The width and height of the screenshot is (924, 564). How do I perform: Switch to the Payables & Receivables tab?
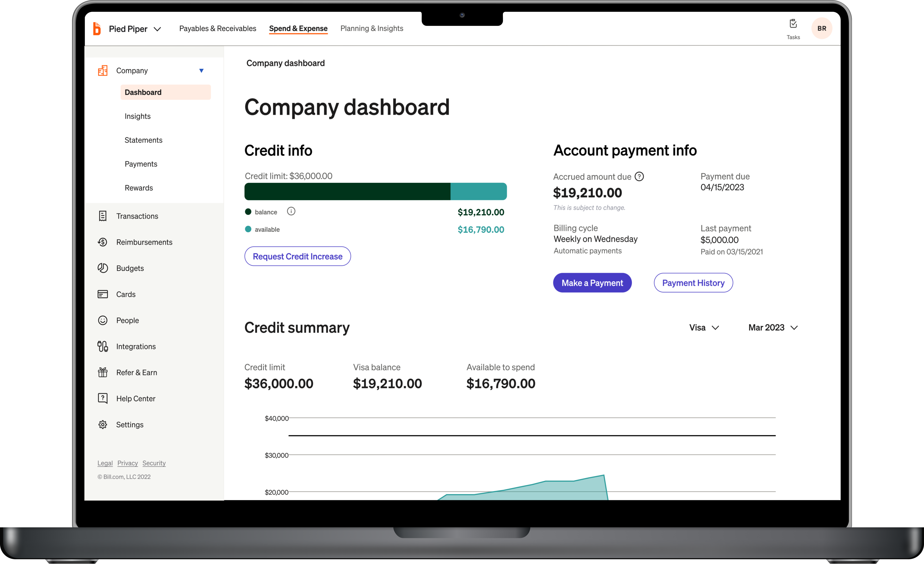coord(217,28)
